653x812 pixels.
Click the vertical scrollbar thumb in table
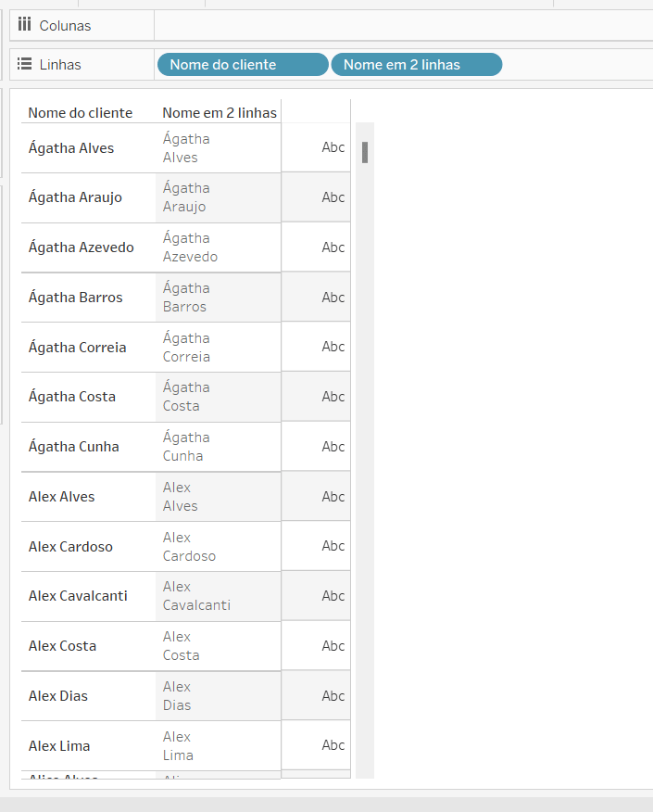pyautogui.click(x=365, y=152)
